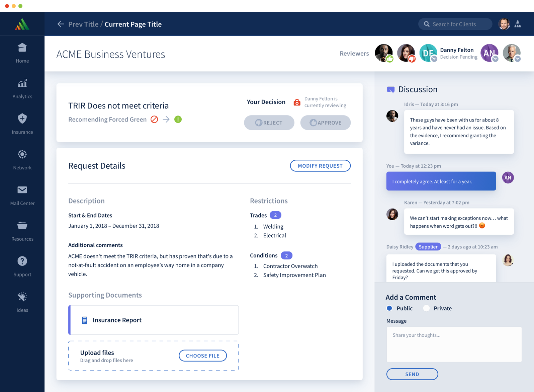
Task: Click the search magnifier icon
Action: 427,24
